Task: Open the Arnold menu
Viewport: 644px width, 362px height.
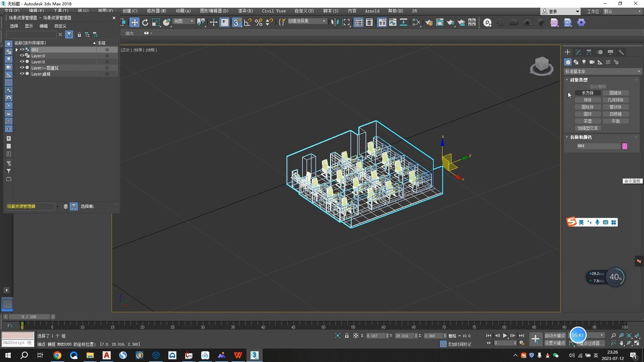Action: click(x=372, y=11)
